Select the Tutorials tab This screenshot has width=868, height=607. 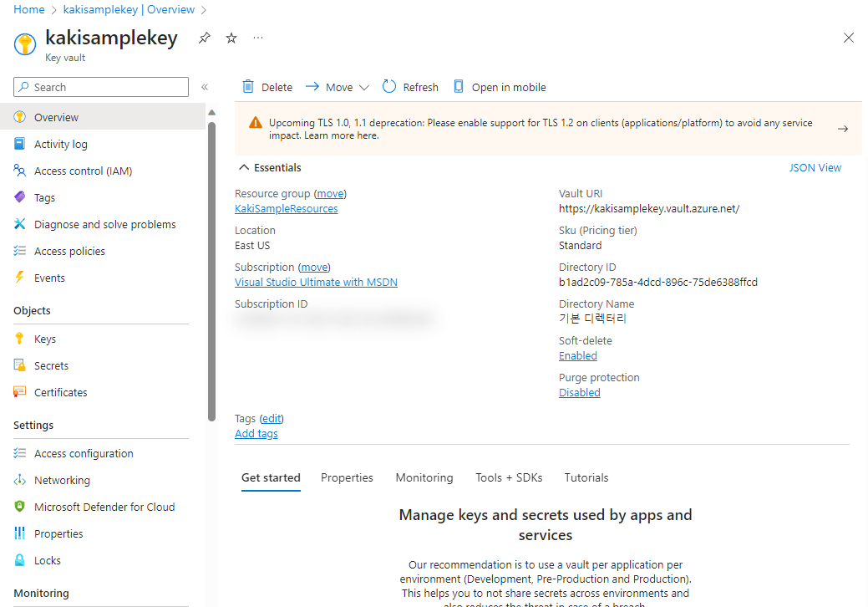click(x=586, y=477)
